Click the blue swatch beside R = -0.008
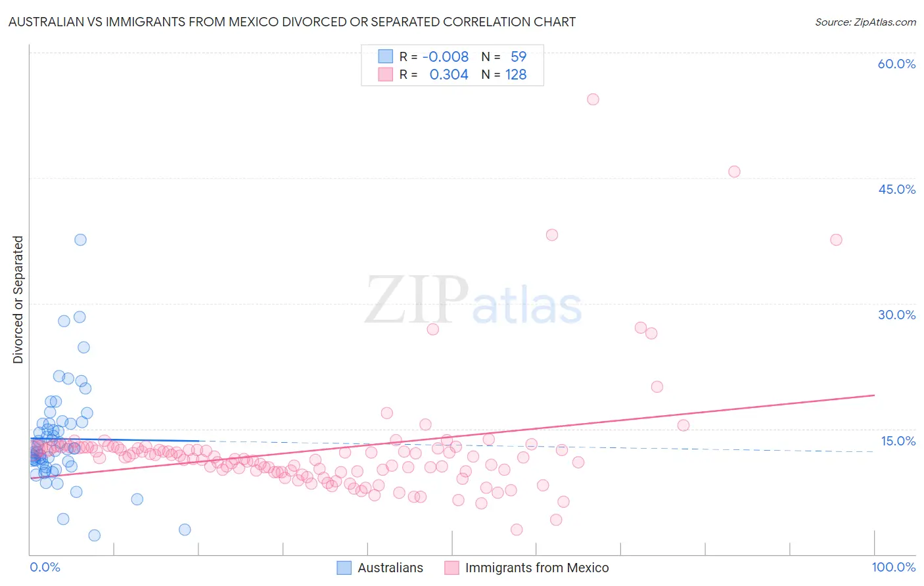924x586 pixels. (x=385, y=56)
